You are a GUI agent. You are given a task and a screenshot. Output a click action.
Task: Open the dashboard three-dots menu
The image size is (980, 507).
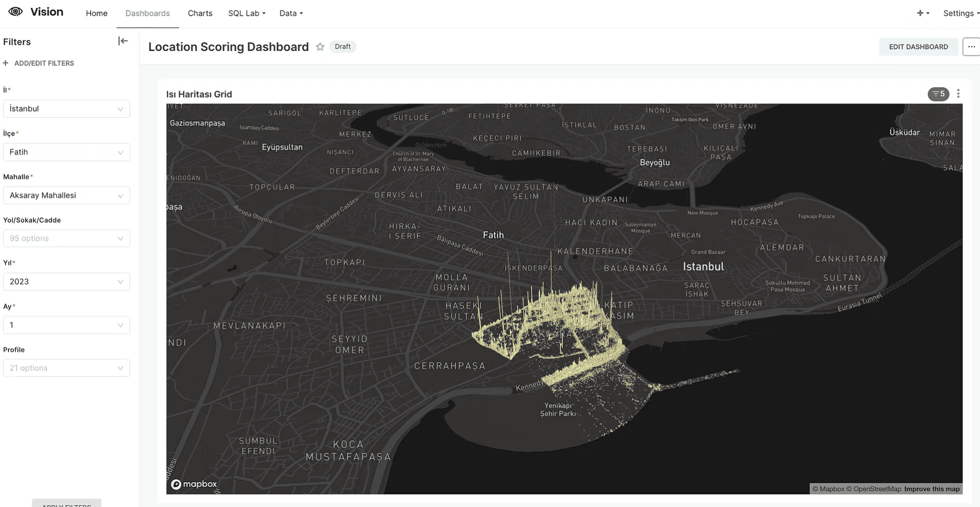coord(971,47)
